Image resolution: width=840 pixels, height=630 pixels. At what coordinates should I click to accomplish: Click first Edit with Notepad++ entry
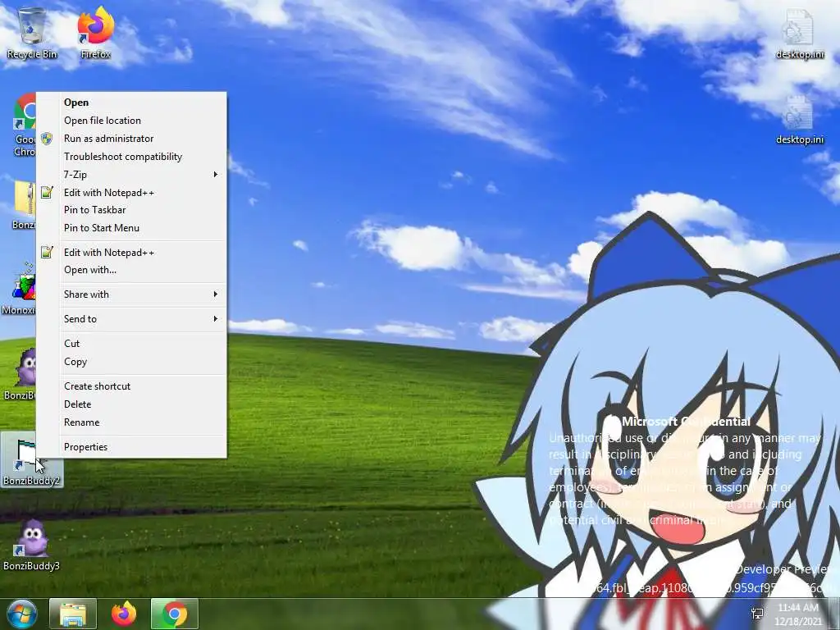[131, 192]
